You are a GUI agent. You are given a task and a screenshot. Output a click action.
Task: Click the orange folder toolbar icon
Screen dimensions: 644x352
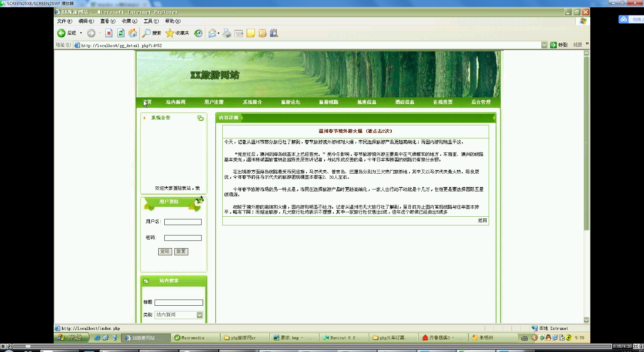(x=262, y=33)
